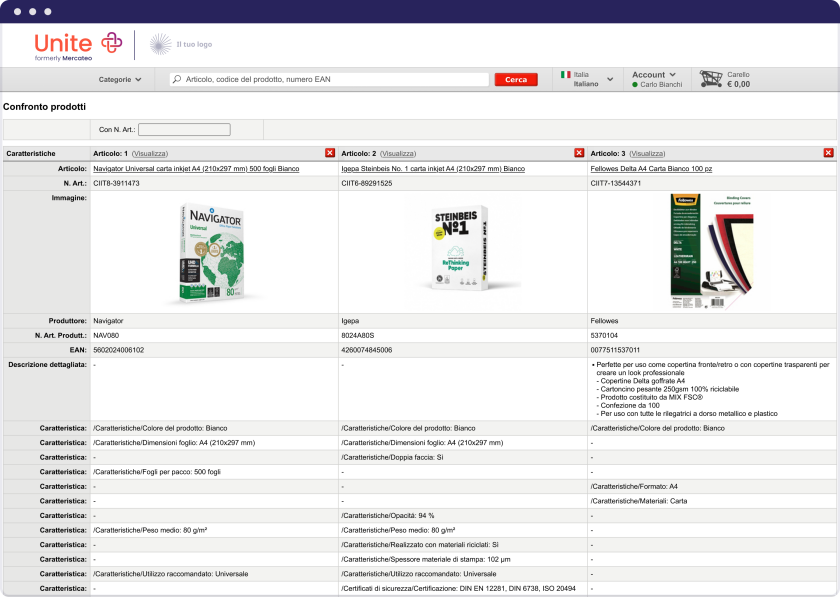Click producer code NAV080
The image size is (840, 597).
[x=106, y=335]
